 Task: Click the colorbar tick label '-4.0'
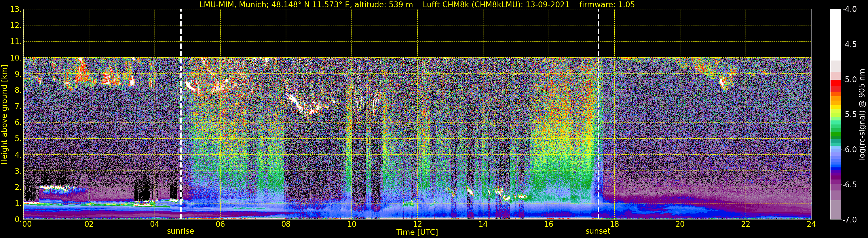click(849, 9)
